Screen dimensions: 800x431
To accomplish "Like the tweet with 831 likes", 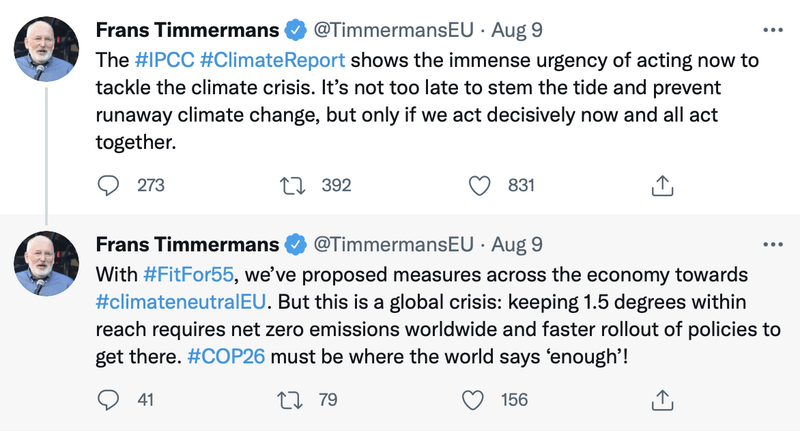I will (480, 186).
